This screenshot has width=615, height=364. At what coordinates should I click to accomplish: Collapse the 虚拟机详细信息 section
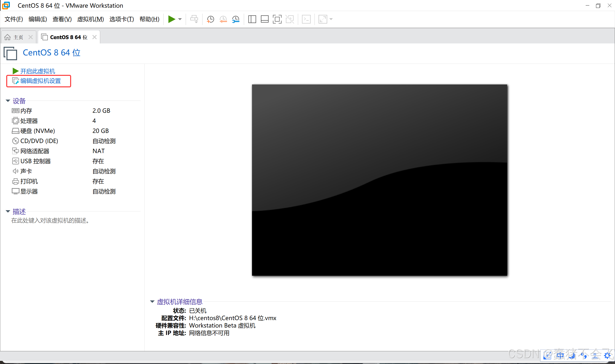[152, 302]
